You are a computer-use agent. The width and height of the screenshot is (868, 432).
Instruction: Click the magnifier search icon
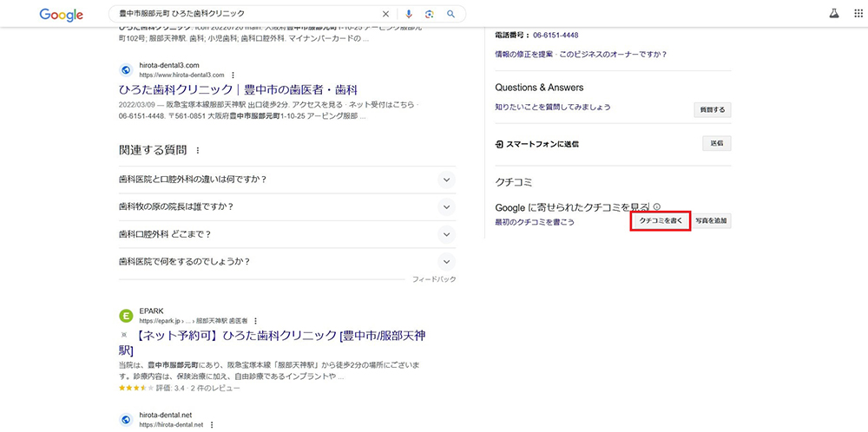tap(451, 15)
